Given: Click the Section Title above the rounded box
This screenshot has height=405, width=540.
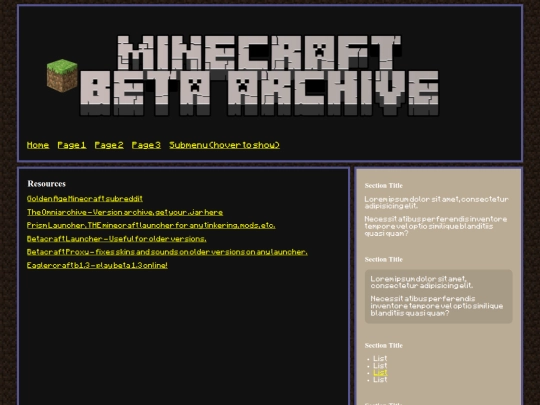Looking at the screenshot, I should point(384,259).
